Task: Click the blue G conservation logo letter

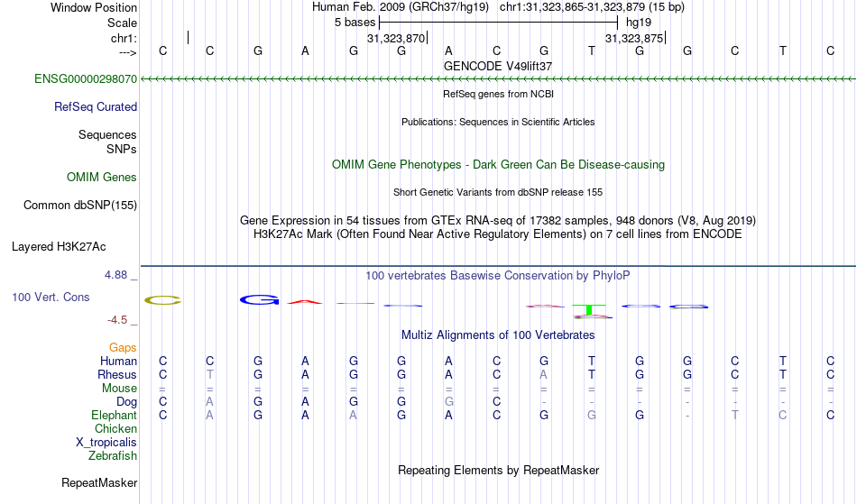Action: [260, 299]
